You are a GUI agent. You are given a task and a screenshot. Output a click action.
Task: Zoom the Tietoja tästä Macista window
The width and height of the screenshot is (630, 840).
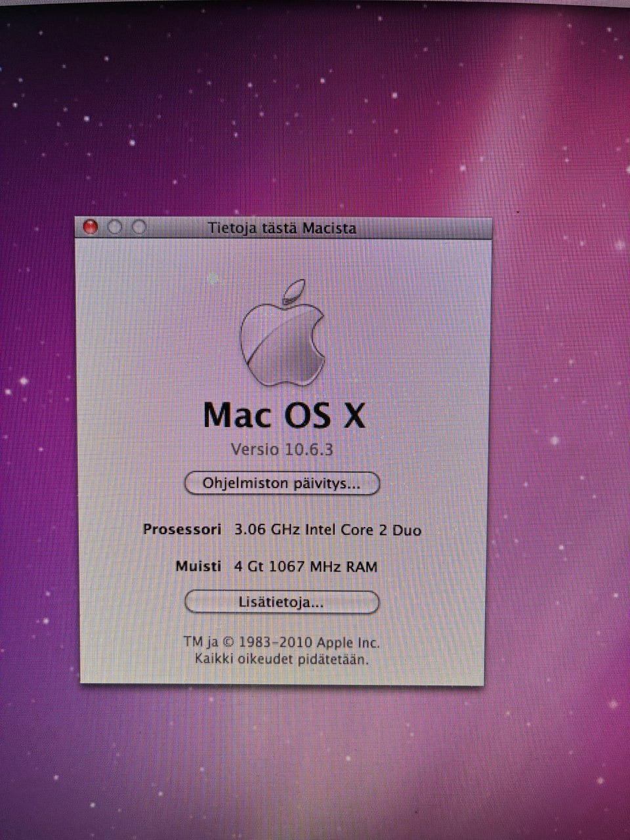pos(139,227)
